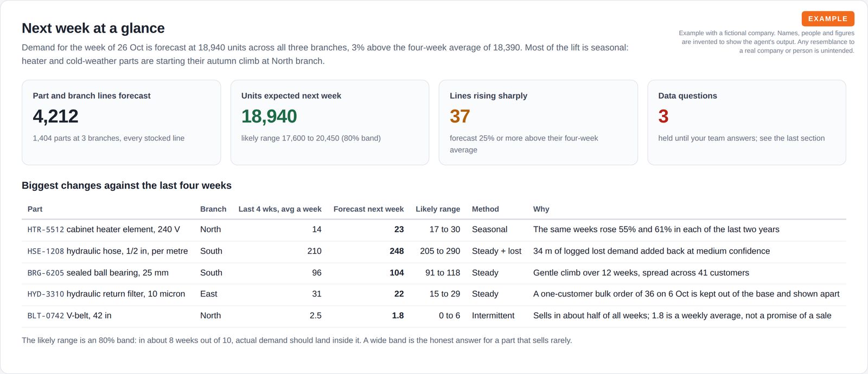The height and width of the screenshot is (374, 868).
Task: Click the "205 to 290" likely range cell
Action: [440, 252]
